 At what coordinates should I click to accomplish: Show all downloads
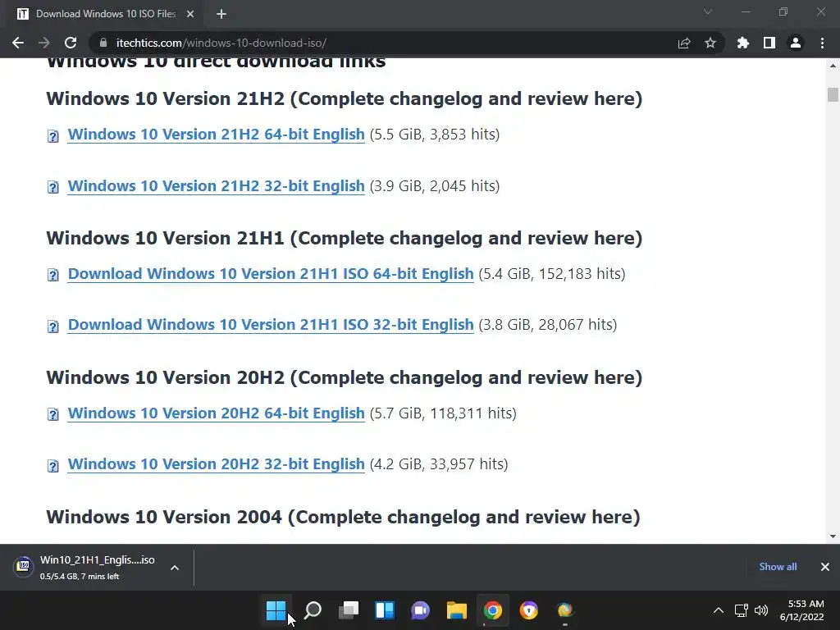[778, 567]
